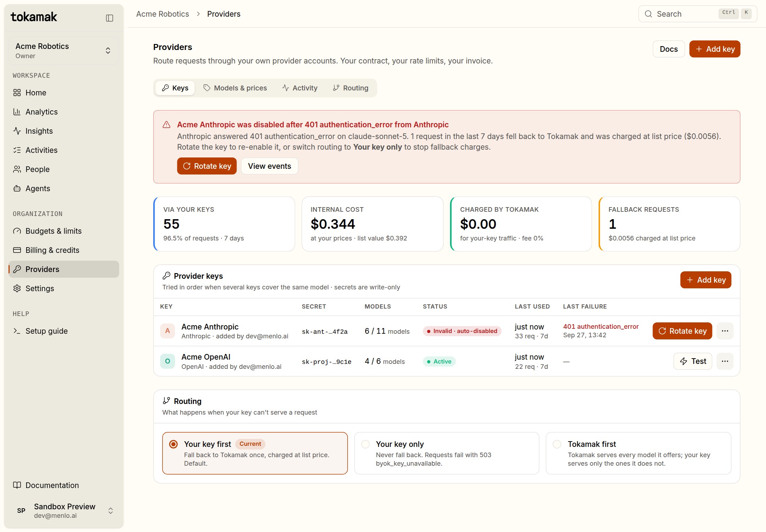Image resolution: width=766 pixels, height=532 pixels.
Task: Click View events button
Action: (270, 166)
